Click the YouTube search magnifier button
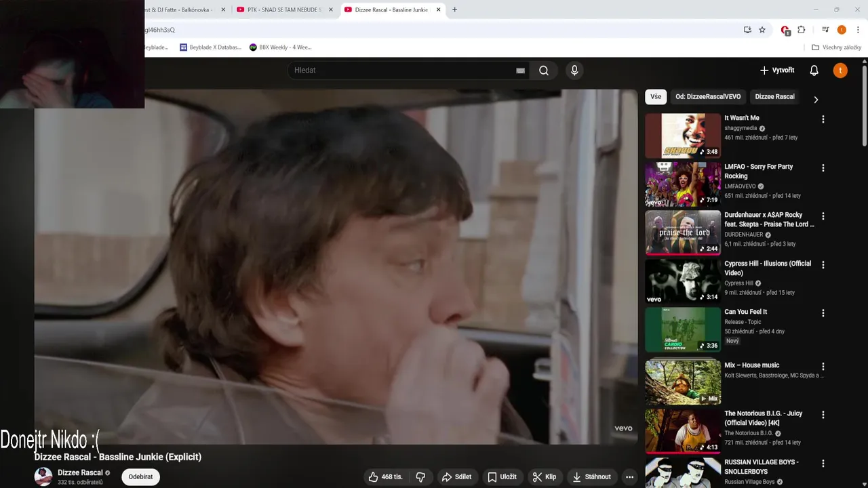This screenshot has width=868, height=488. click(544, 70)
